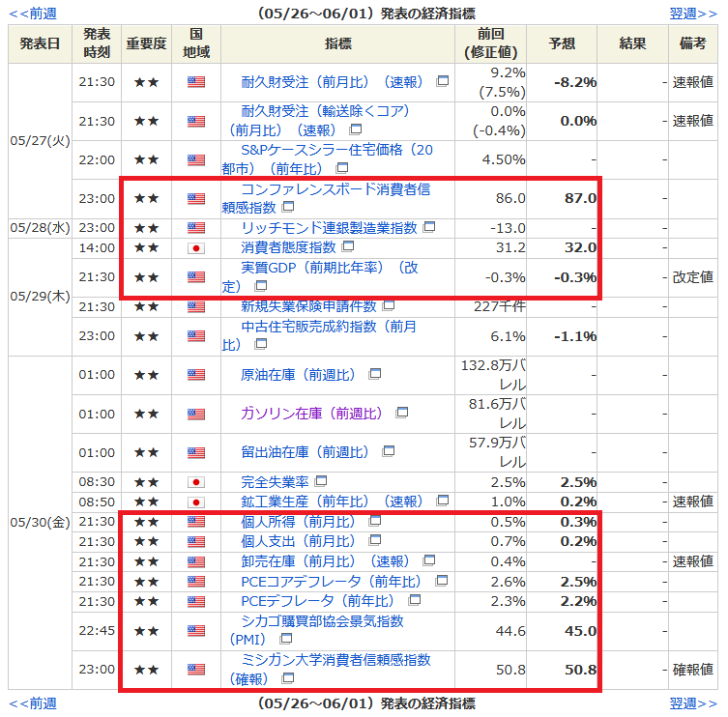
Task: Click the popup icon beside 耐久財受注（前月比）（速報）
Action: point(443,82)
